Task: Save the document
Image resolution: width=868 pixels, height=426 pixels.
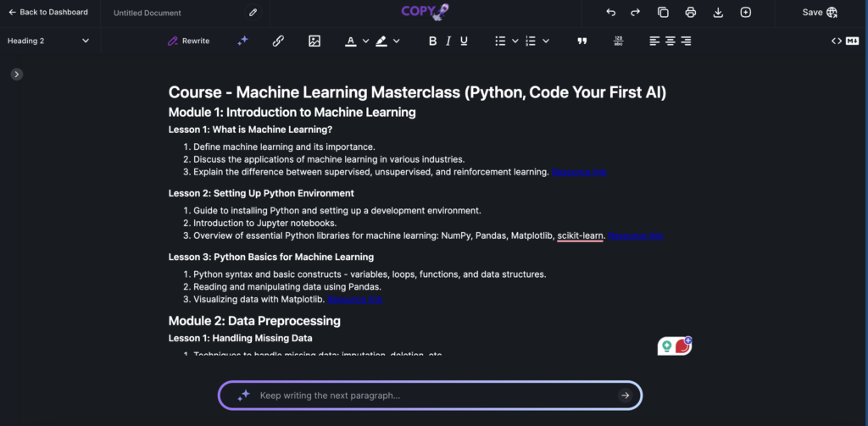Action: 819,13
